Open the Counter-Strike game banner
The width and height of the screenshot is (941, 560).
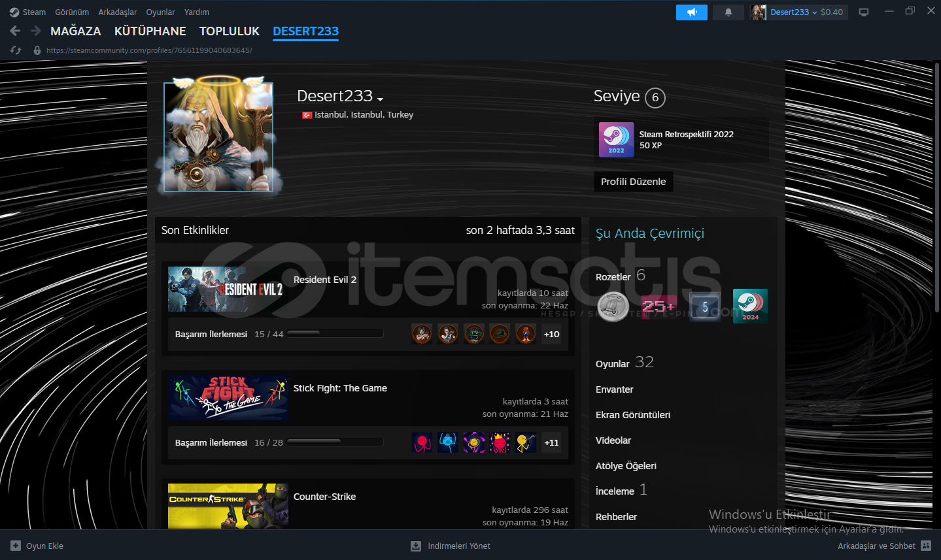tap(228, 506)
